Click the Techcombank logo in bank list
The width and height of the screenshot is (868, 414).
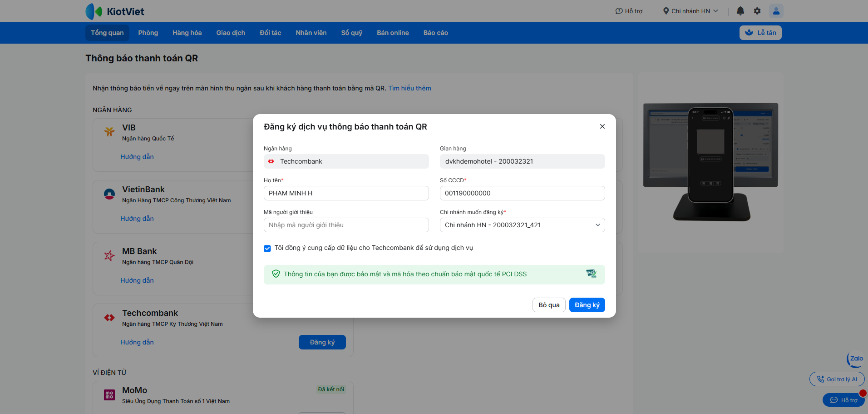tap(109, 318)
